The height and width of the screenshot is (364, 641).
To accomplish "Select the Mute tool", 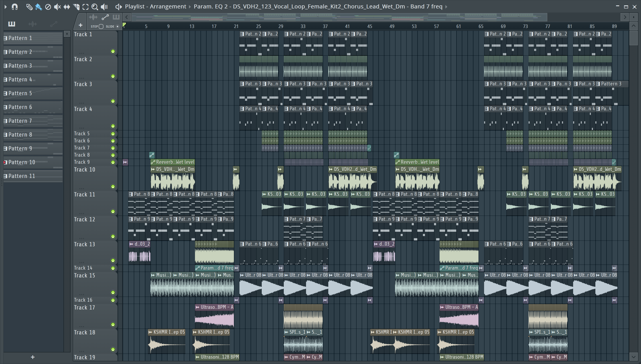I will click(x=57, y=7).
